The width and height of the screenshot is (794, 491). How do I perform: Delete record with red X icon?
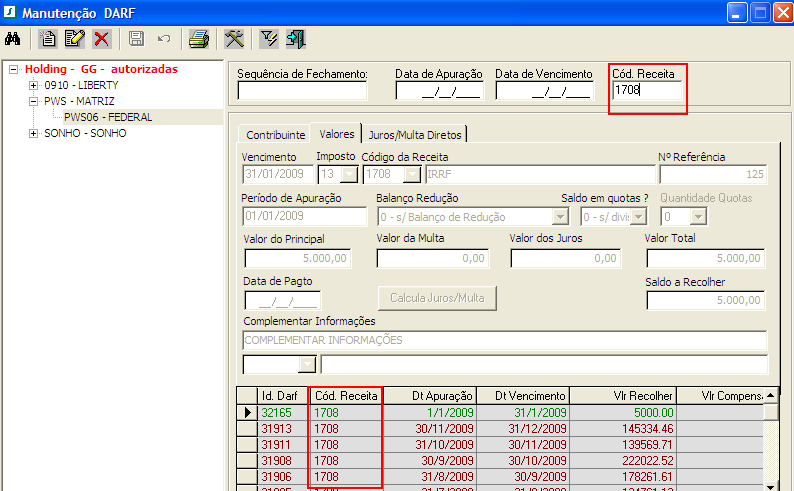(101, 39)
